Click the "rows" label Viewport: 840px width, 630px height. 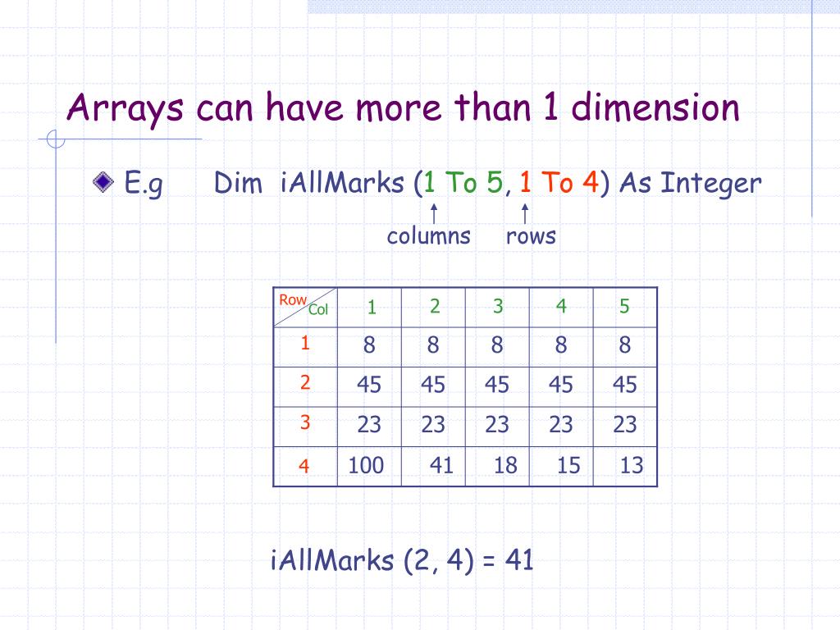(531, 236)
